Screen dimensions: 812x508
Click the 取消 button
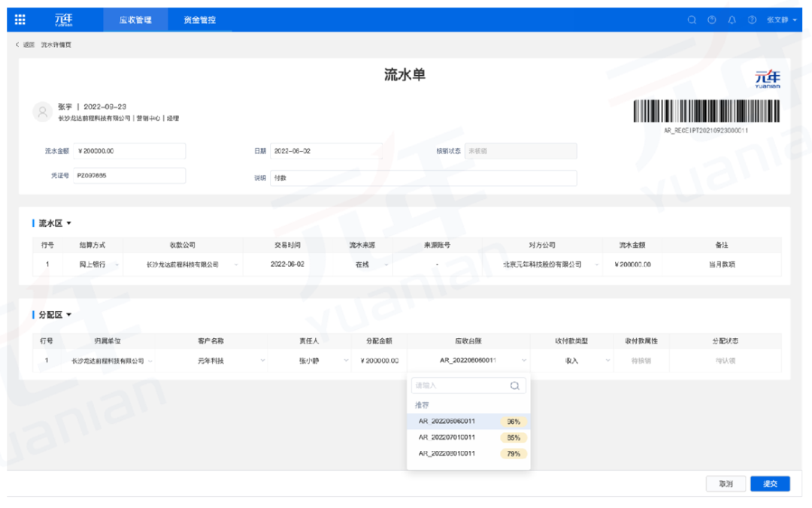pos(726,484)
